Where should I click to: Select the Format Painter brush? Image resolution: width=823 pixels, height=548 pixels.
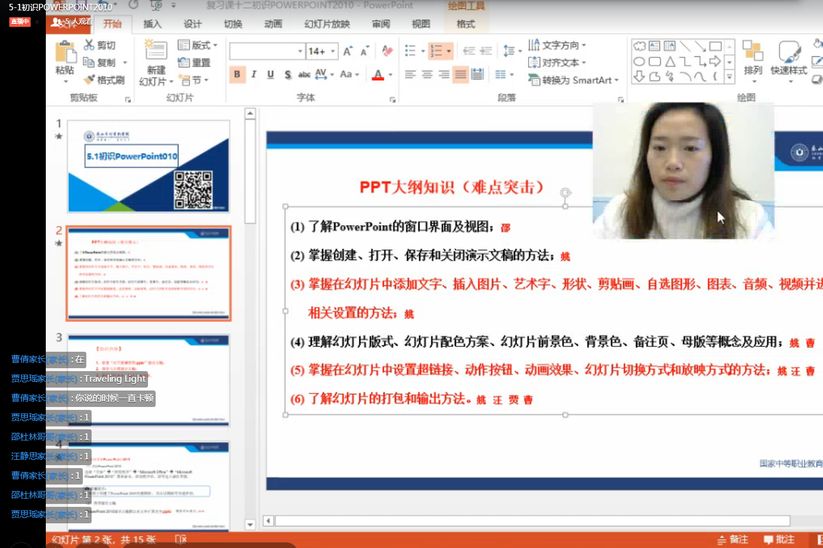tap(104, 80)
